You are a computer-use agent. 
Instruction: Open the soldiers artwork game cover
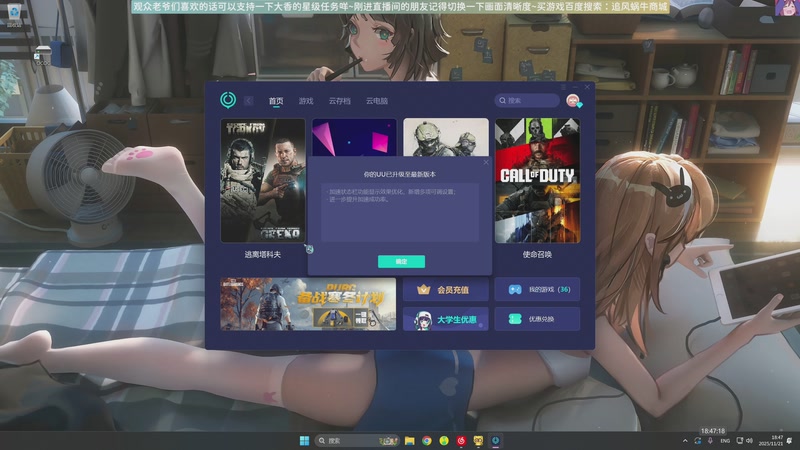pyautogui.click(x=446, y=137)
